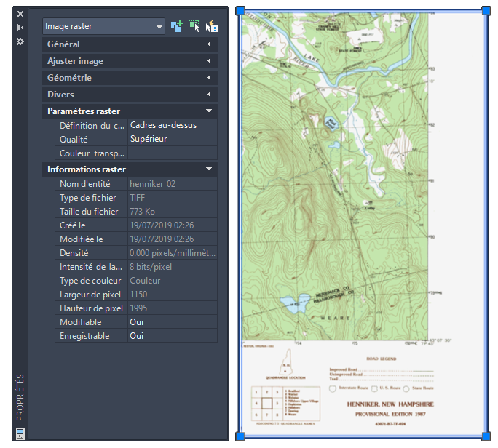Select the henniker_02 entity name value

(173, 184)
